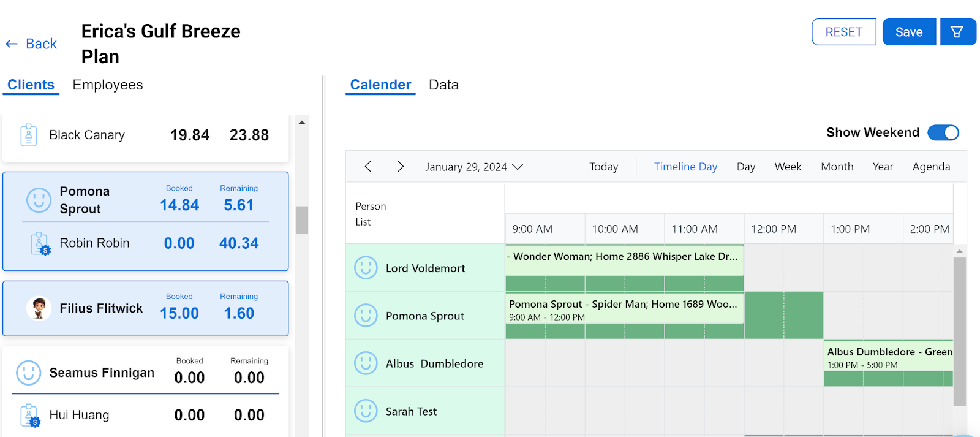Click the Sarah Test row name
Image resolution: width=980 pixels, height=437 pixels.
411,411
